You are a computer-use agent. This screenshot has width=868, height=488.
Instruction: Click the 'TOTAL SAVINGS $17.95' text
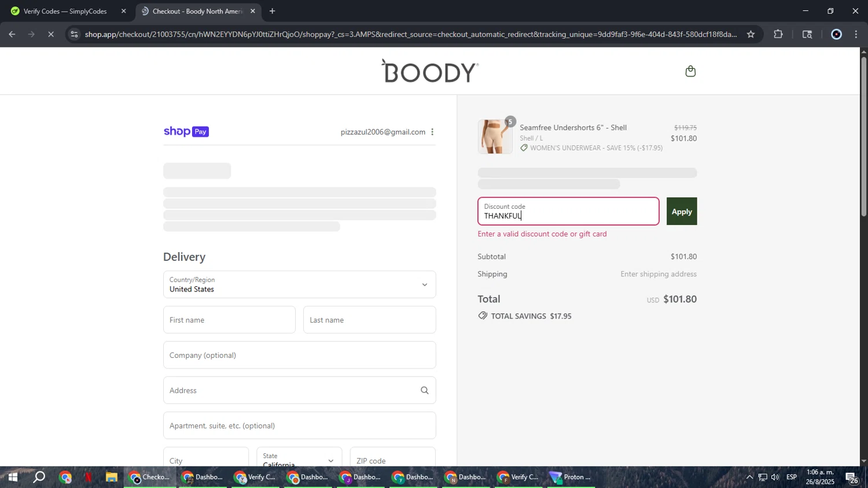[x=531, y=316]
